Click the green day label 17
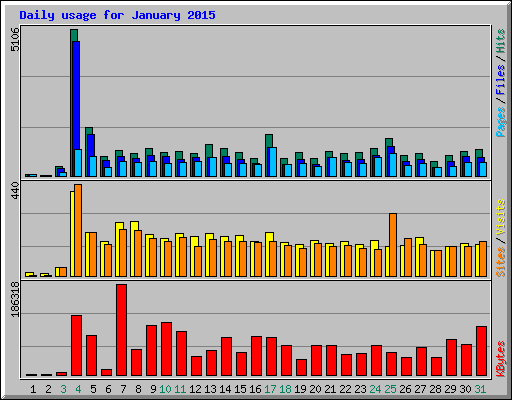The height and width of the screenshot is (400, 512). pos(270,389)
